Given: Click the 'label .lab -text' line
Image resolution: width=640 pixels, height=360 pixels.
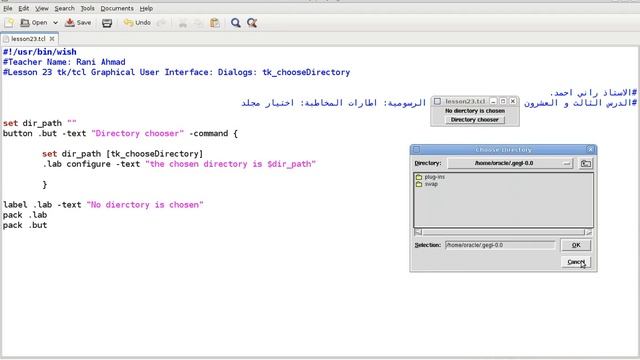Looking at the screenshot, I should [103, 205].
